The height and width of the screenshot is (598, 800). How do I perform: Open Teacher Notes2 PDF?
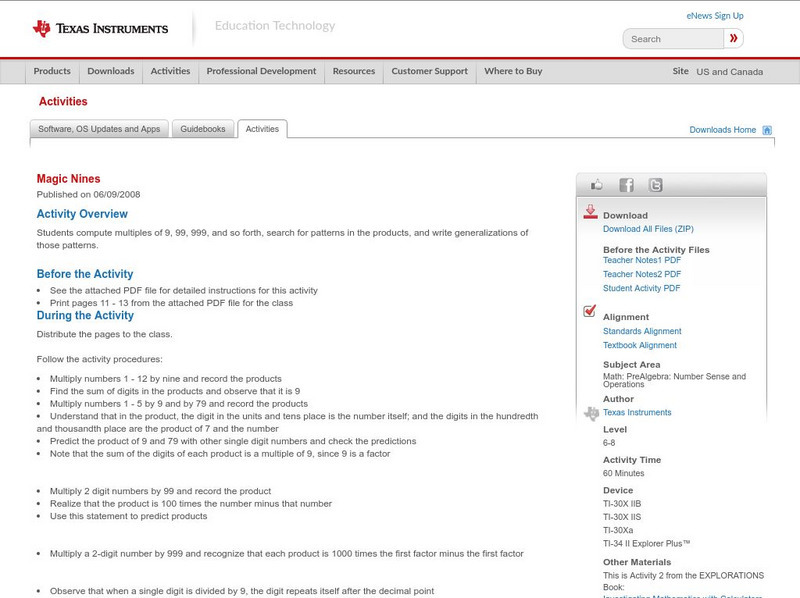click(x=642, y=274)
